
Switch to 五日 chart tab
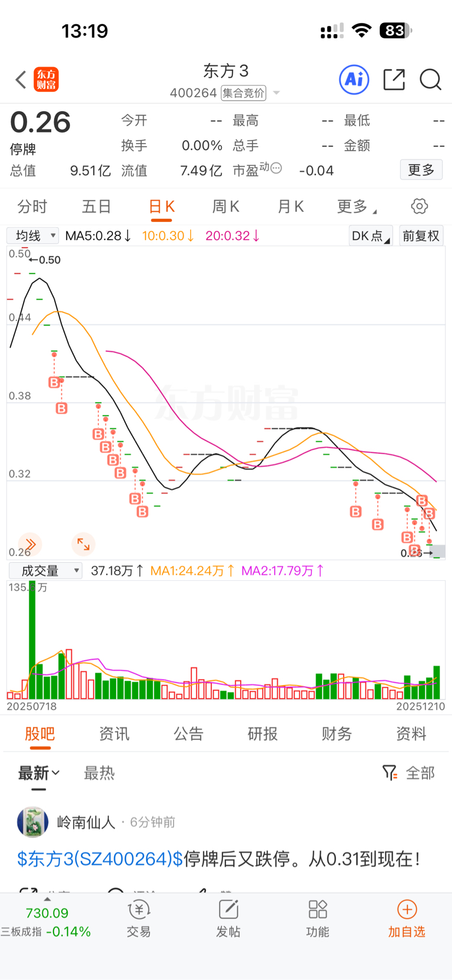pyautogui.click(x=97, y=207)
